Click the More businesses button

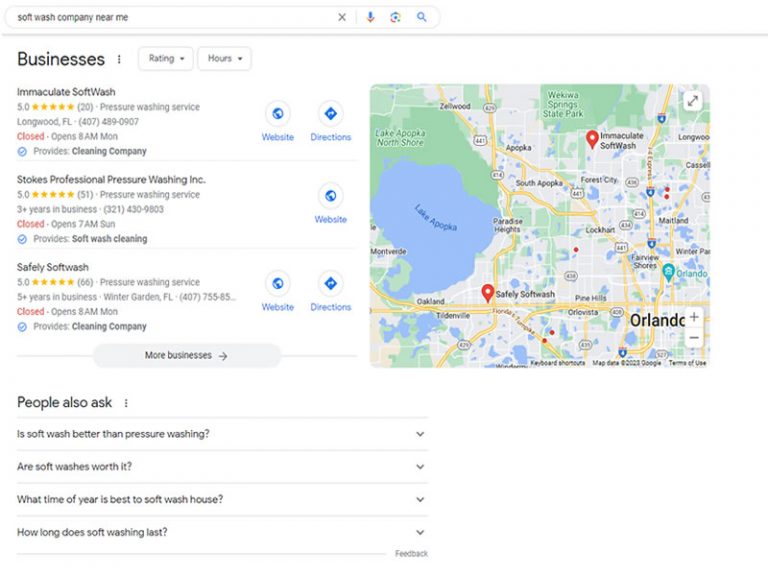187,356
